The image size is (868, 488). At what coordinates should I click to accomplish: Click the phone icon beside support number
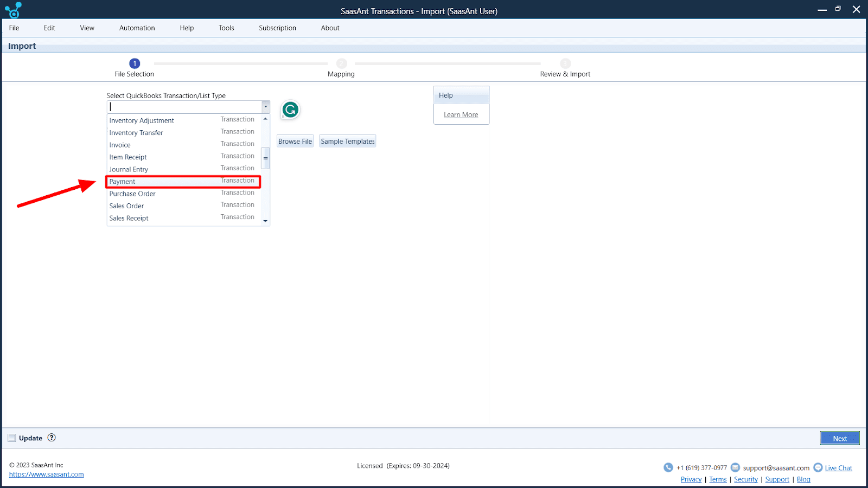pos(668,467)
